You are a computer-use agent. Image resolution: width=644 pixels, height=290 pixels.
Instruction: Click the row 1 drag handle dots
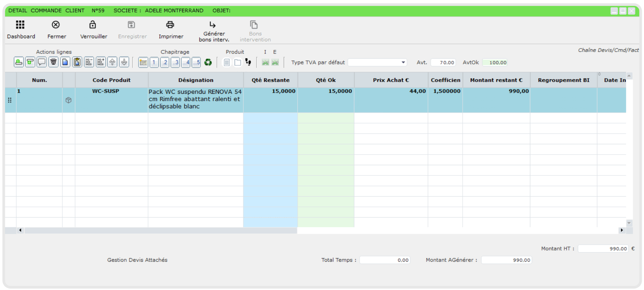coord(10,100)
